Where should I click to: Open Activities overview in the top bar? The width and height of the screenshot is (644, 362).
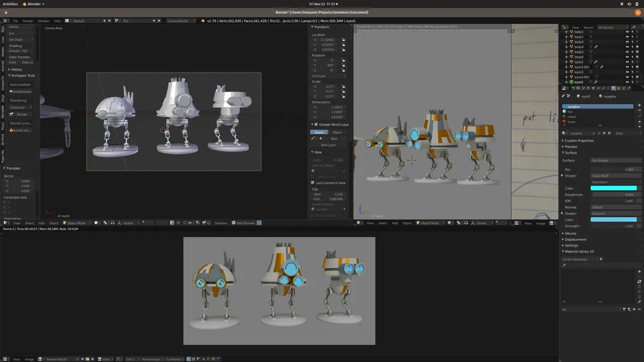10,4
